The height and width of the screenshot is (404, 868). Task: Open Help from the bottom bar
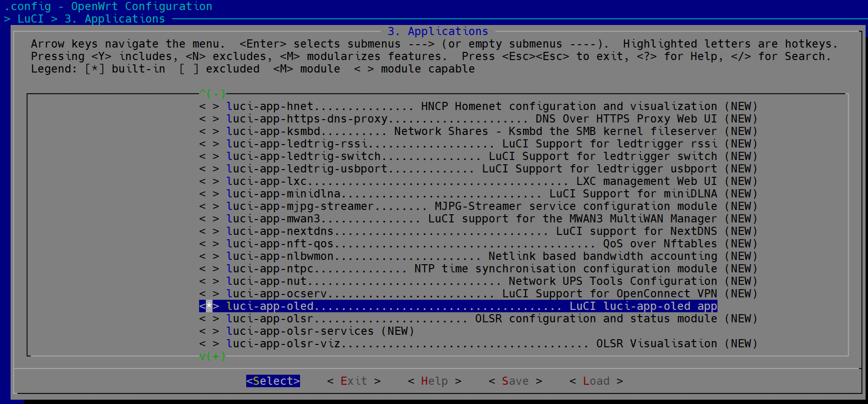(x=435, y=381)
